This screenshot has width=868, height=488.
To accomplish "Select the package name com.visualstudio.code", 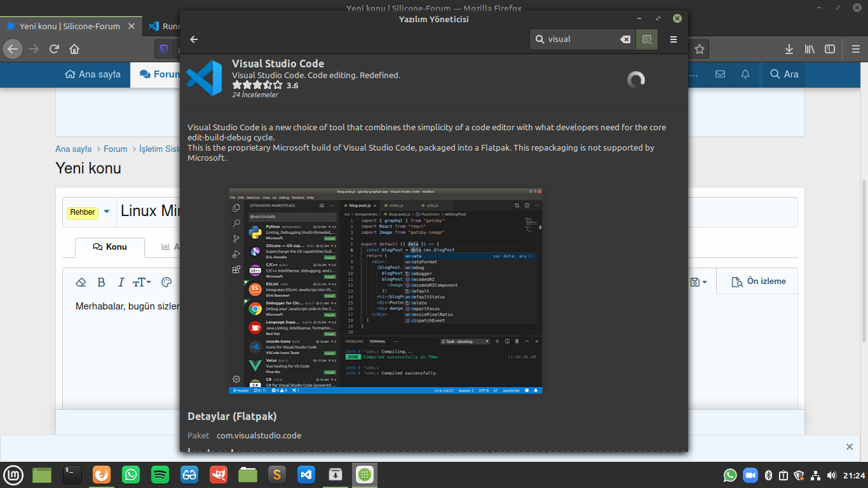I will click(x=259, y=435).
